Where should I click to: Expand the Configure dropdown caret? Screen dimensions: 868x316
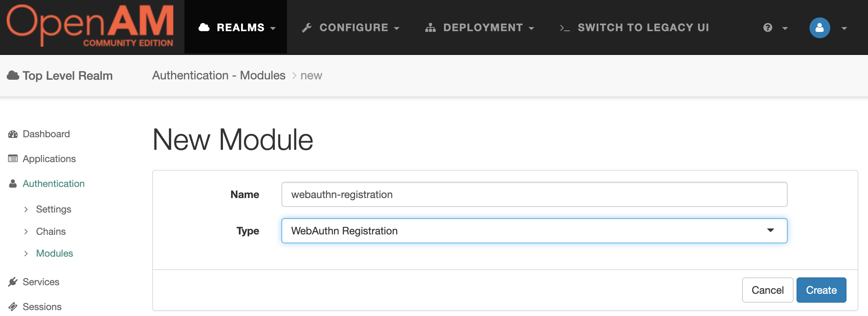click(397, 29)
